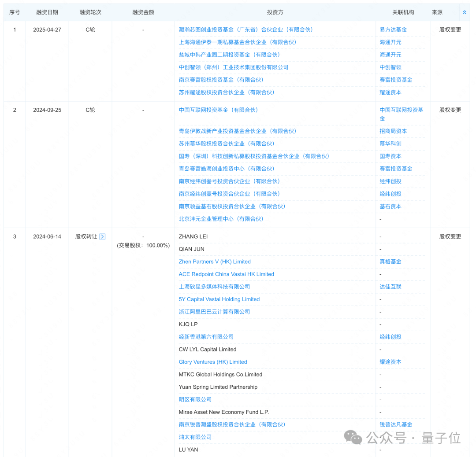Open 赛富投资基金 link in 南京赛富 row
The image size is (476, 457).
(x=396, y=80)
